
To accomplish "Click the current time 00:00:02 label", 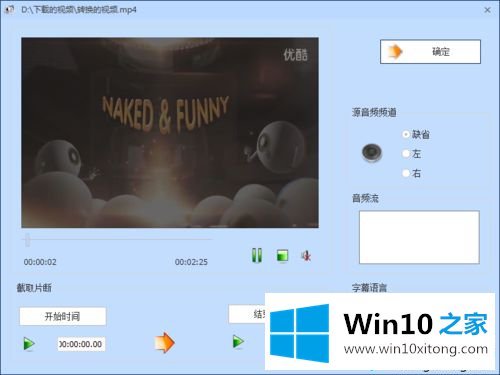I will [x=40, y=262].
